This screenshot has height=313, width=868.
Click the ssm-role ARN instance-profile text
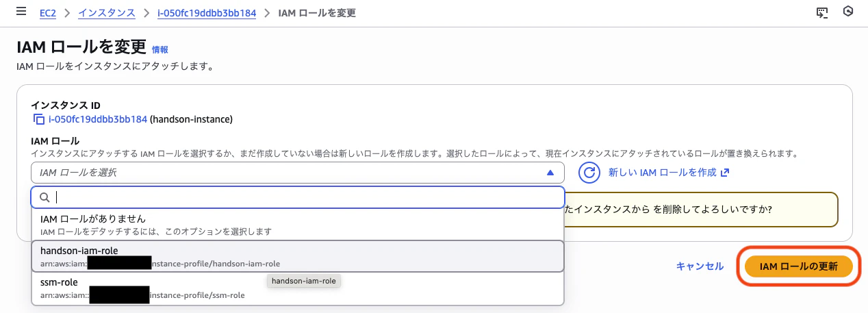coord(197,295)
